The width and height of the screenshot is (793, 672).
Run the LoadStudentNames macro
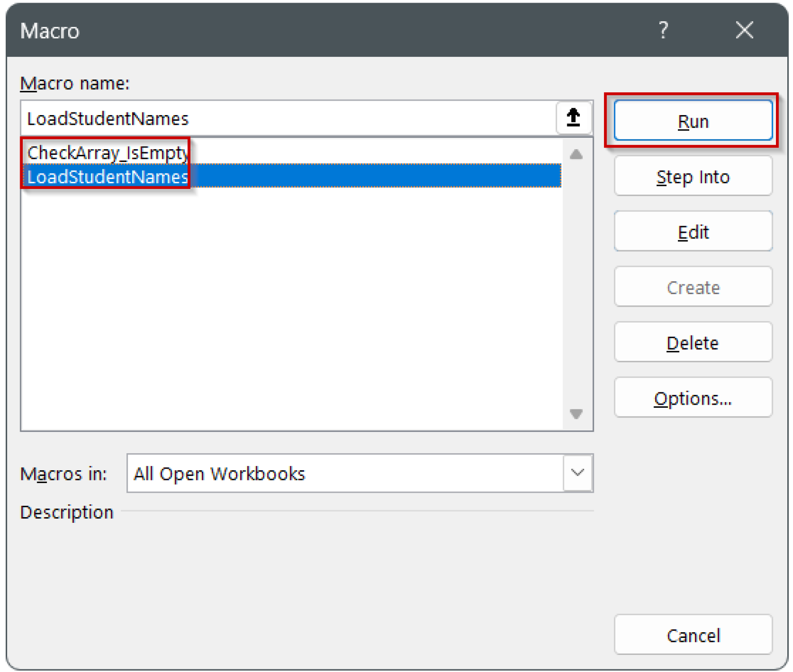[x=692, y=121]
